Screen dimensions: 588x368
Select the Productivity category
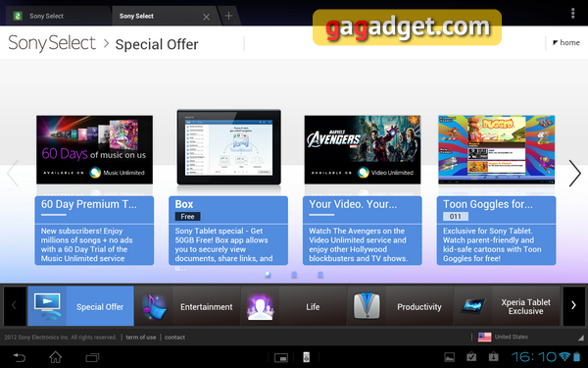click(400, 306)
